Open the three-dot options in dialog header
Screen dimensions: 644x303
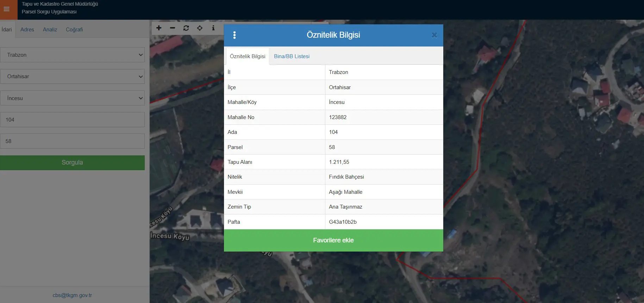click(x=235, y=35)
